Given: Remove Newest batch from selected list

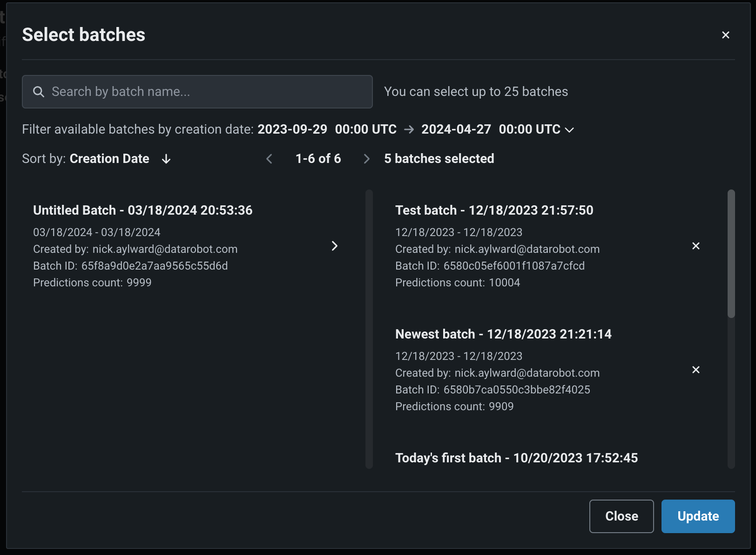Looking at the screenshot, I should (x=695, y=370).
